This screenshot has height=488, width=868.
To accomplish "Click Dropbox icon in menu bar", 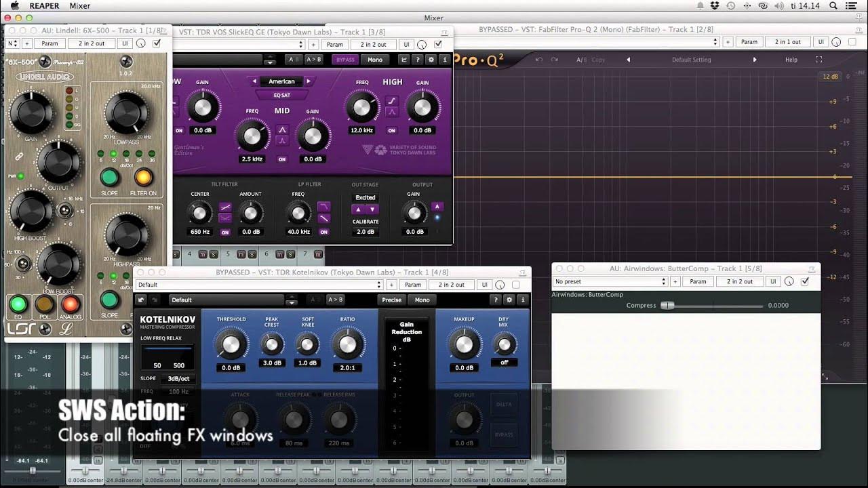I will (714, 5).
